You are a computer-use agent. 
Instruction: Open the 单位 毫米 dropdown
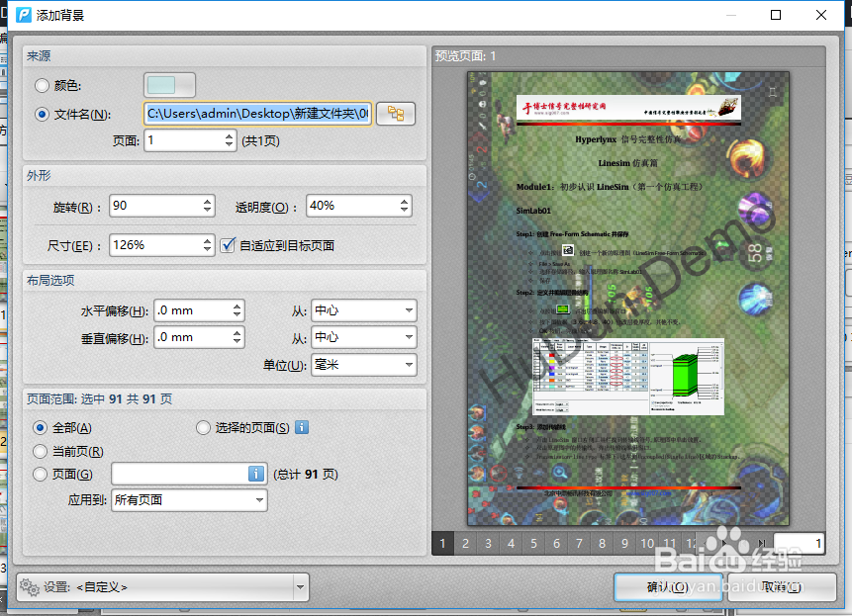click(x=364, y=365)
